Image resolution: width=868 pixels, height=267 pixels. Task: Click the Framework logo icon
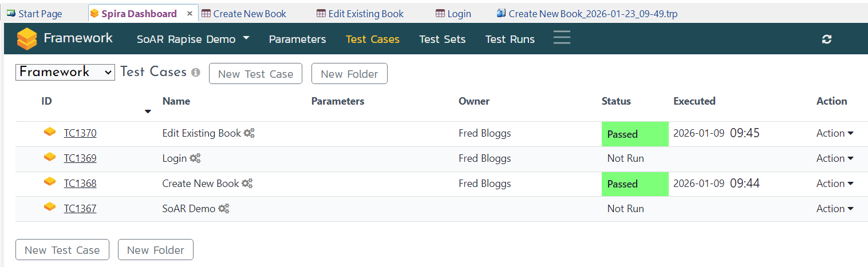pyautogui.click(x=27, y=39)
